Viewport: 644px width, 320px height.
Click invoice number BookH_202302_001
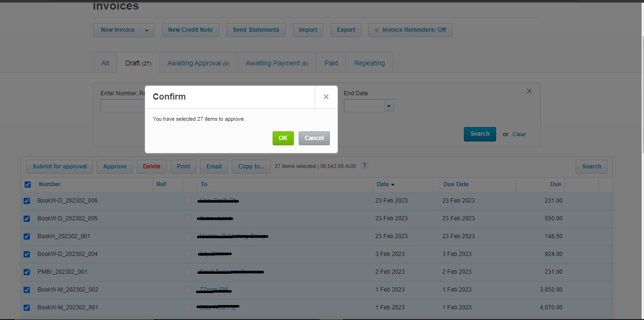pos(64,236)
